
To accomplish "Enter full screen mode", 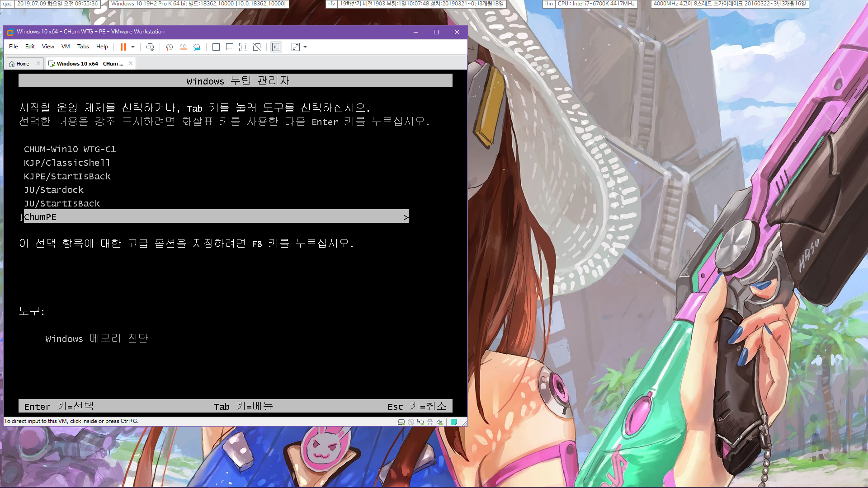I will point(243,47).
